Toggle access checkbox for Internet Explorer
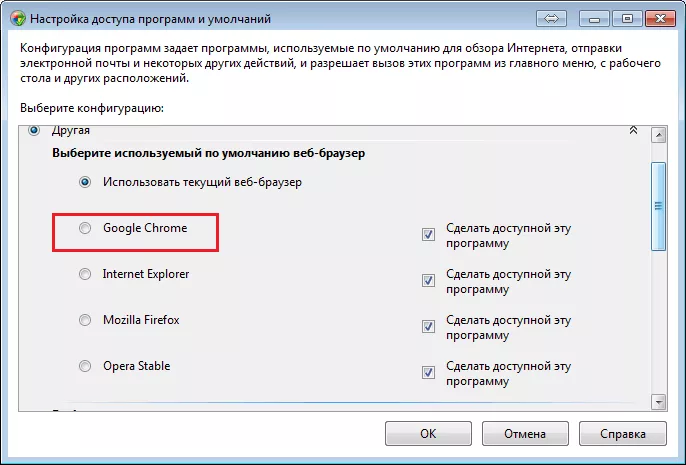Screen dimensions: 686x465 (428, 280)
